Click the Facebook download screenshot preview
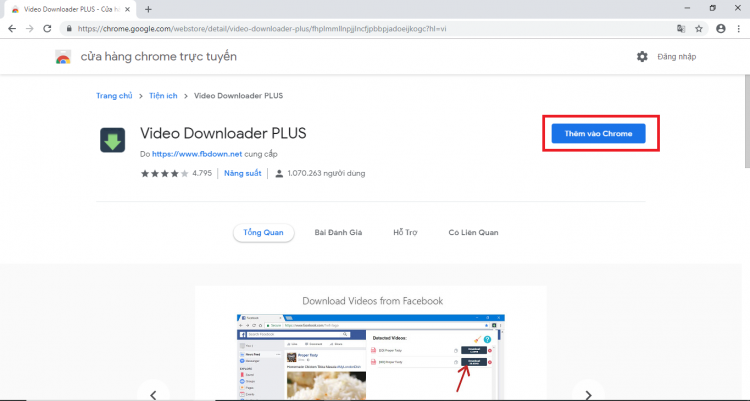 click(371, 357)
